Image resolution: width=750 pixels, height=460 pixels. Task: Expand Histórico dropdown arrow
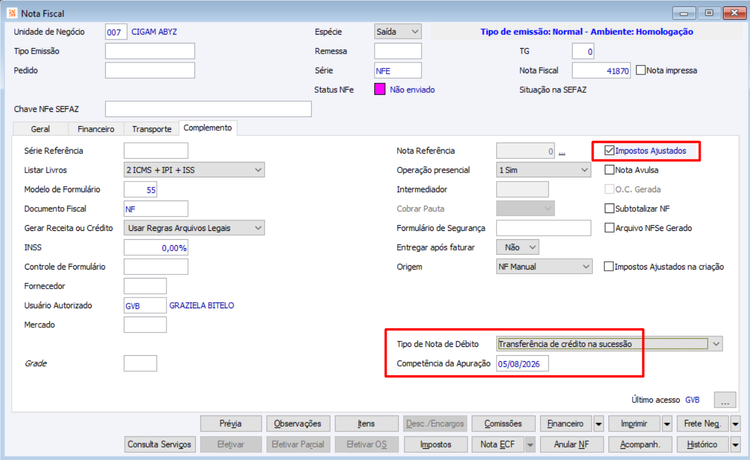tap(736, 444)
